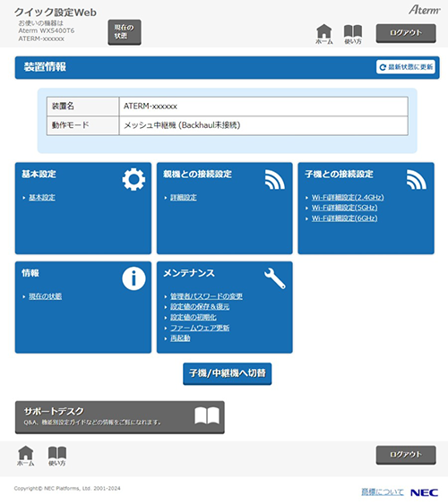
Task: Open the top 使い方 book icon
Action: [353, 34]
